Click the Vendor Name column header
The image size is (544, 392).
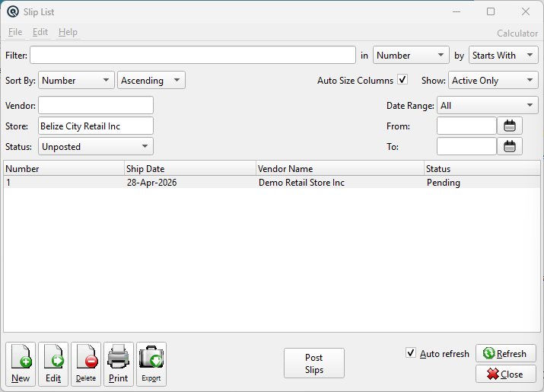(x=340, y=169)
